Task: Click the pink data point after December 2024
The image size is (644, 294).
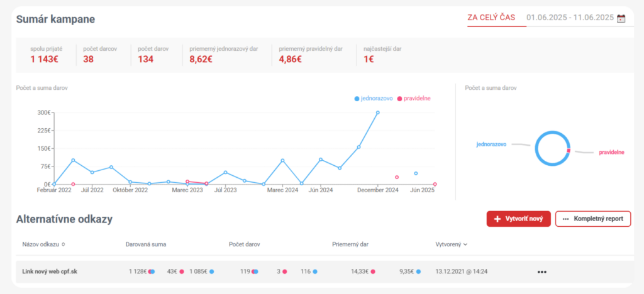Action: [x=397, y=177]
